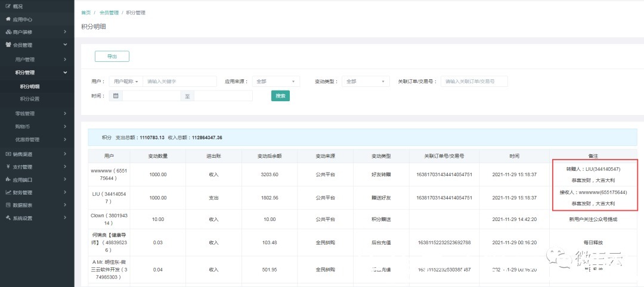Go to 首页 breadcrumb link

tap(86, 13)
